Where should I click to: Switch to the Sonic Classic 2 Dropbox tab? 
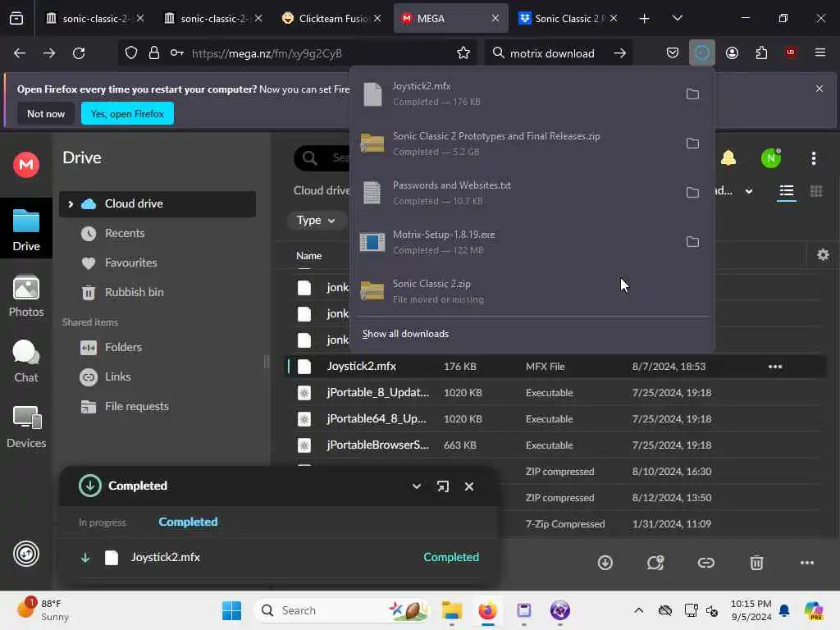[x=568, y=18]
